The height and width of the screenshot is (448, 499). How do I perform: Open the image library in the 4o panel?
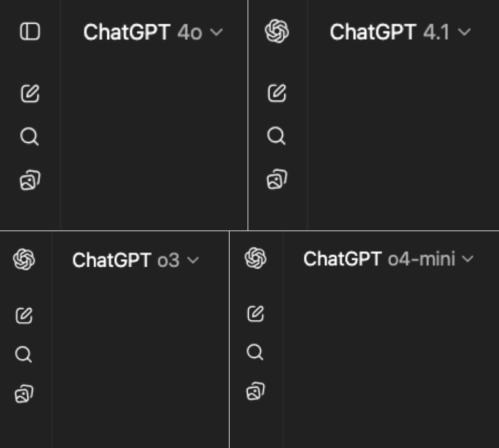[30, 180]
